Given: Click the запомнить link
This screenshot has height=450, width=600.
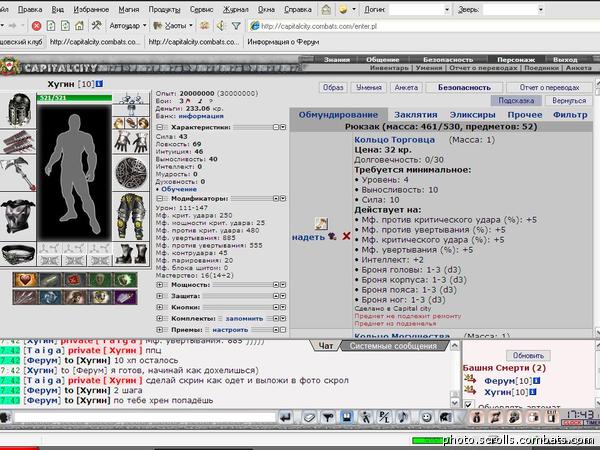Looking at the screenshot, I should 244,318.
